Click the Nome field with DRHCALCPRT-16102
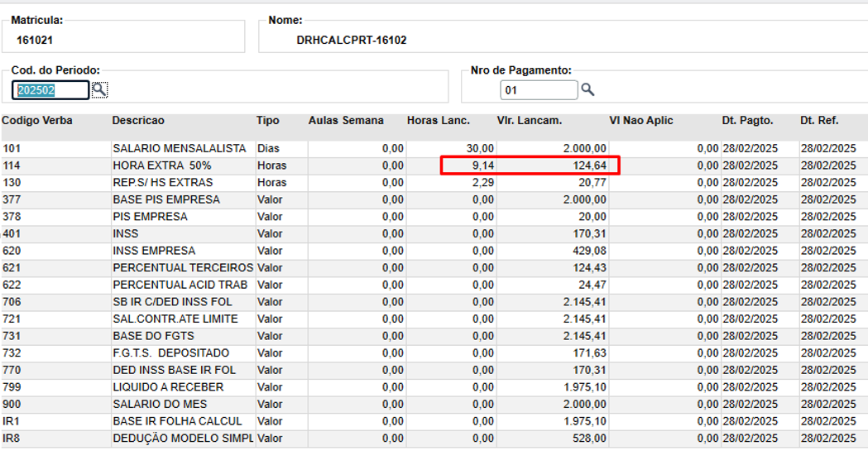This screenshot has width=868, height=470. pos(563,40)
